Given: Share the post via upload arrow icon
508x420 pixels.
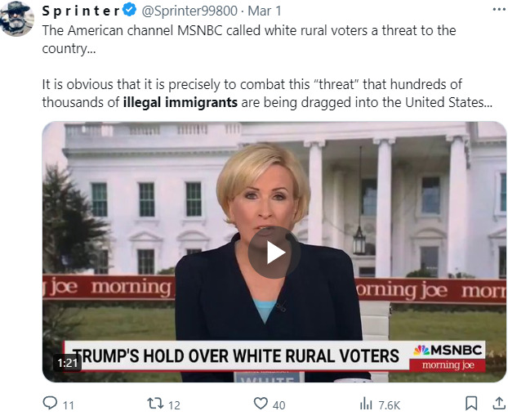Looking at the screenshot, I should click(497, 404).
